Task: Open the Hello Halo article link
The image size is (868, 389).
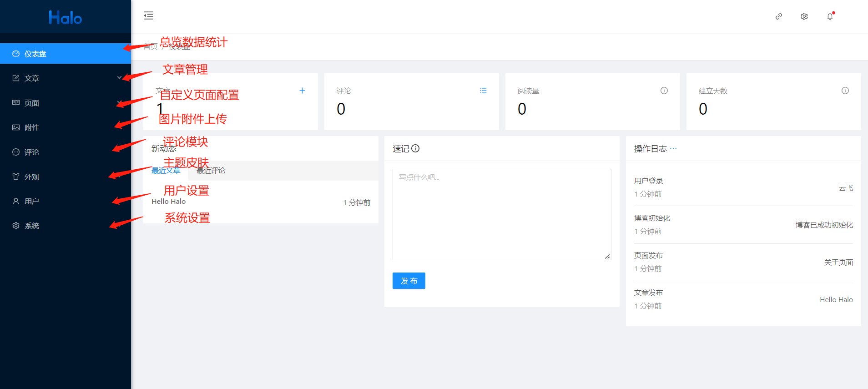Action: [x=169, y=202]
